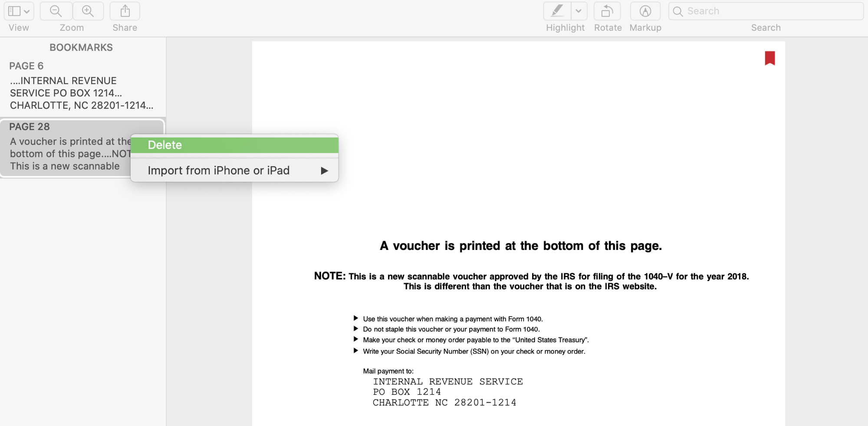The width and height of the screenshot is (868, 426).
Task: Click 'INTERNAL REVENUE SERVICE' in document address
Action: click(448, 382)
